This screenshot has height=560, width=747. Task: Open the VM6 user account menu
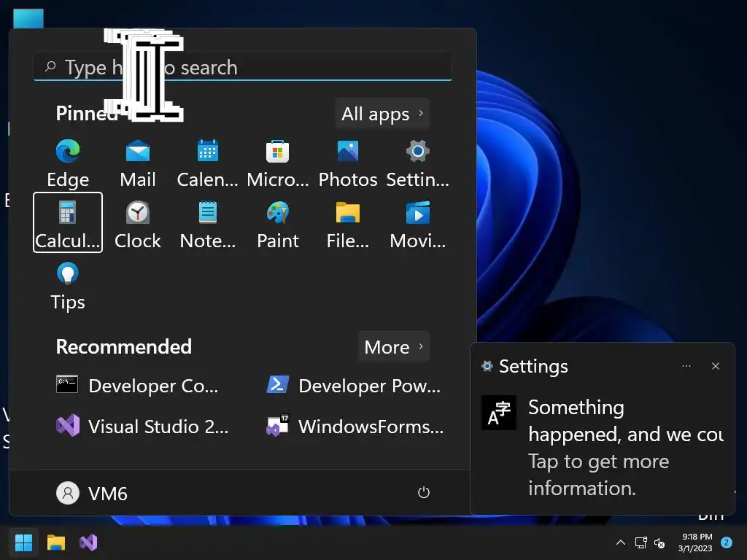92,494
